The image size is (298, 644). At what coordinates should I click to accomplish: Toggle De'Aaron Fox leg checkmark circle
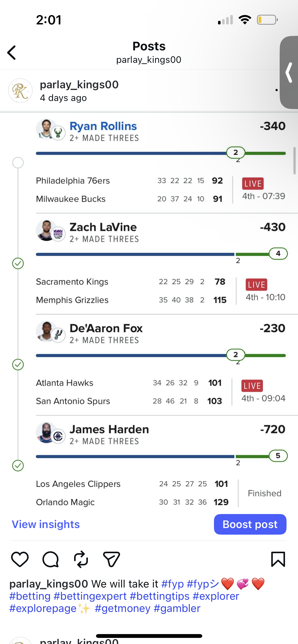coord(18,364)
